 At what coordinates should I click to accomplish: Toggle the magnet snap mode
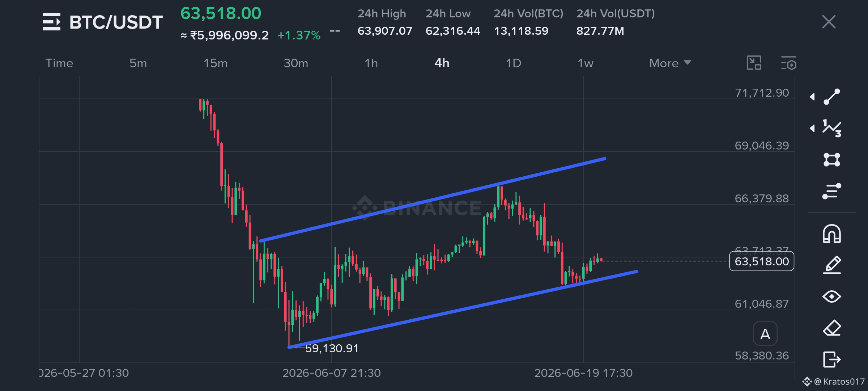[x=831, y=234]
